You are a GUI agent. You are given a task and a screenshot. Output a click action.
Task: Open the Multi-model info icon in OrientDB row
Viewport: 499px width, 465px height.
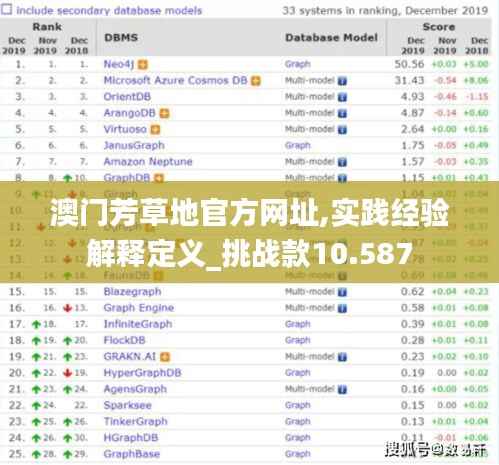(342, 97)
